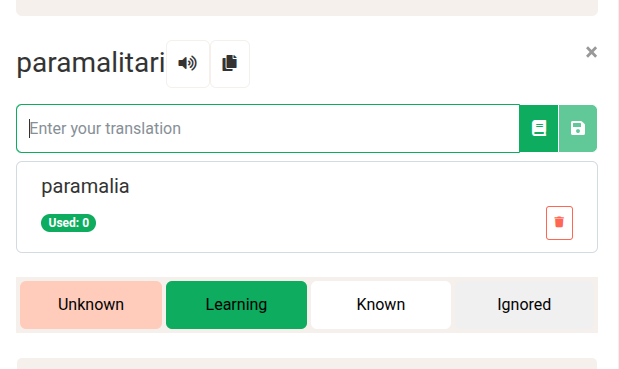Image resolution: width=619 pixels, height=369 pixels.
Task: Mark the word as Known
Action: 381,305
